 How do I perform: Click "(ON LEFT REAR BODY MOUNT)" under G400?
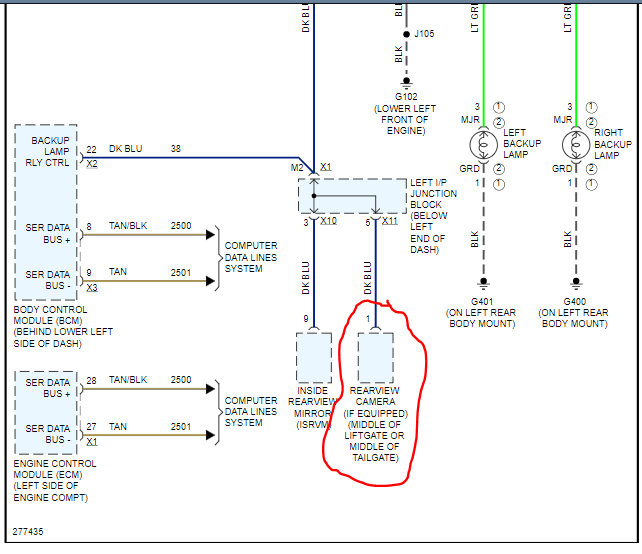click(x=574, y=318)
